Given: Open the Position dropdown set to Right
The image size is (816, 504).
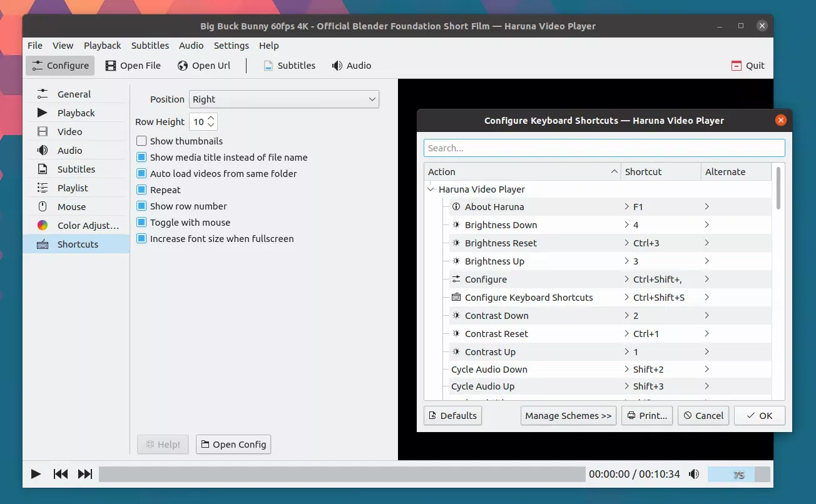Looking at the screenshot, I should pos(283,99).
